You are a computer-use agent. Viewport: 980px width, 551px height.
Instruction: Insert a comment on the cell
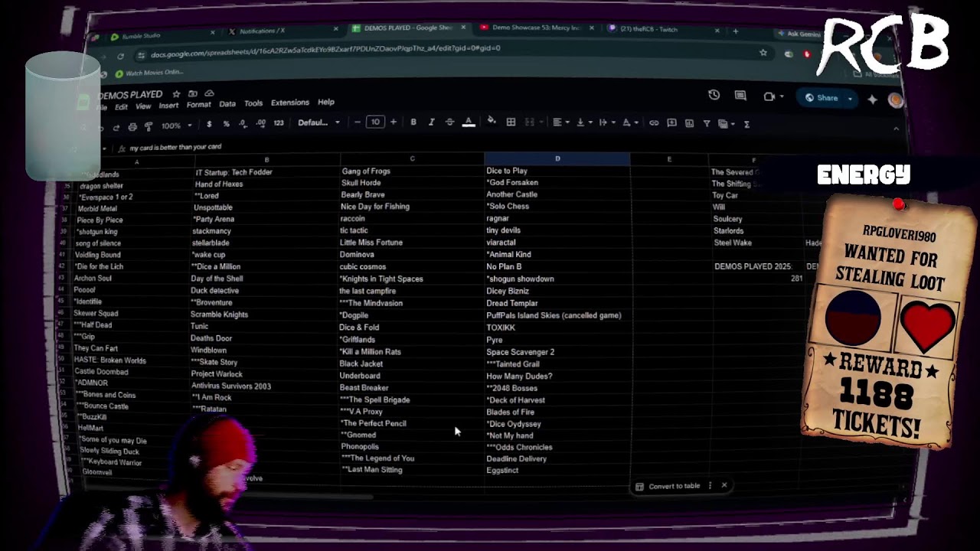[671, 123]
